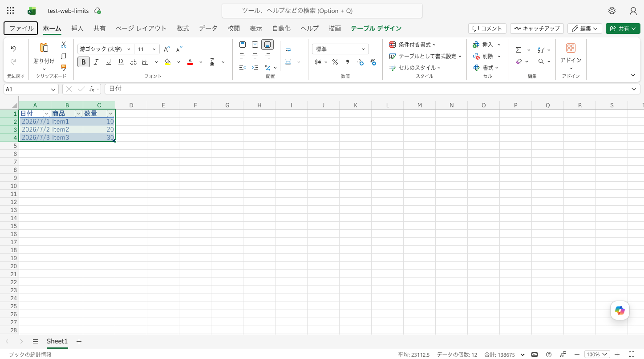Click the キャッチアップ button

537,29
